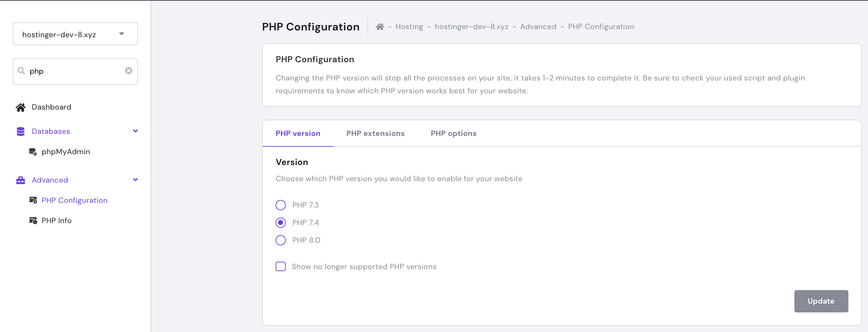868x332 pixels.
Task: Collapse the Databases section chevron
Action: (x=135, y=131)
